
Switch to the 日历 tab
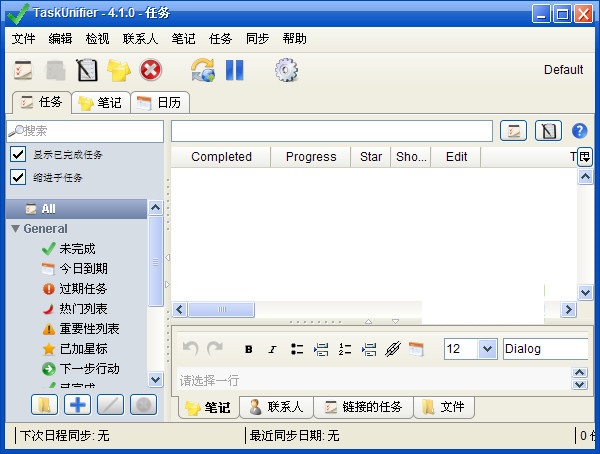[160, 102]
